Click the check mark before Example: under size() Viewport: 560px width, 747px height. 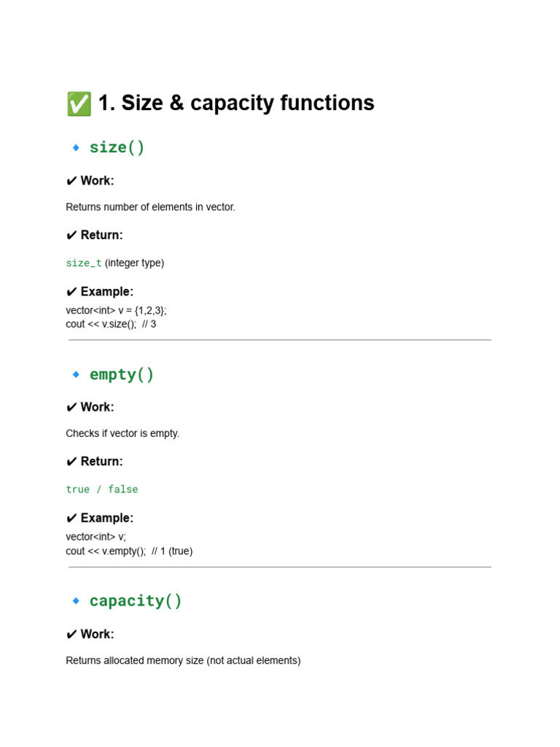coord(71,292)
